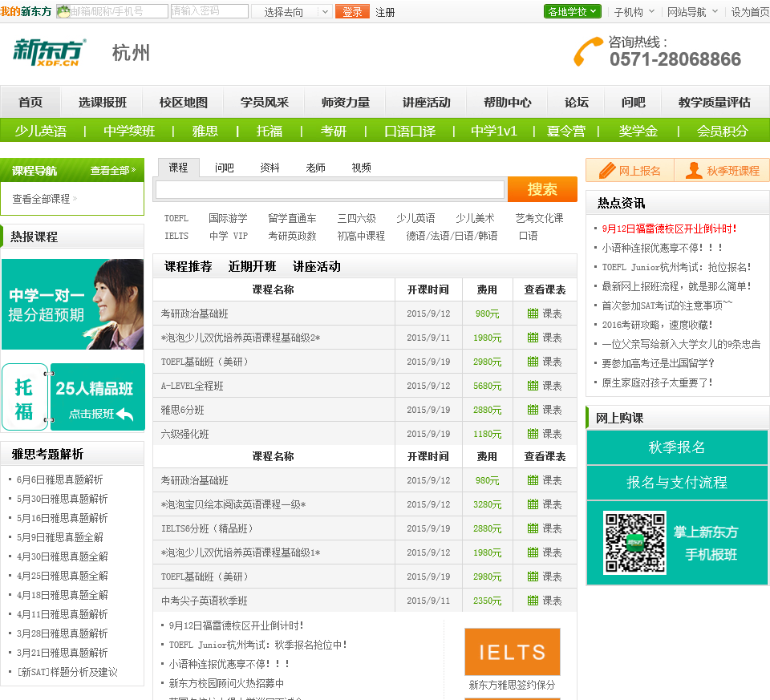770x700 pixels.
Task: Click 中学 VIP category link
Action: click(x=229, y=236)
